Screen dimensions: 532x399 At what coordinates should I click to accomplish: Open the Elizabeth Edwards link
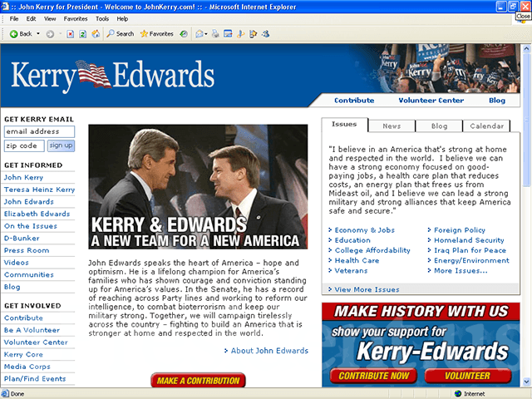click(x=37, y=214)
